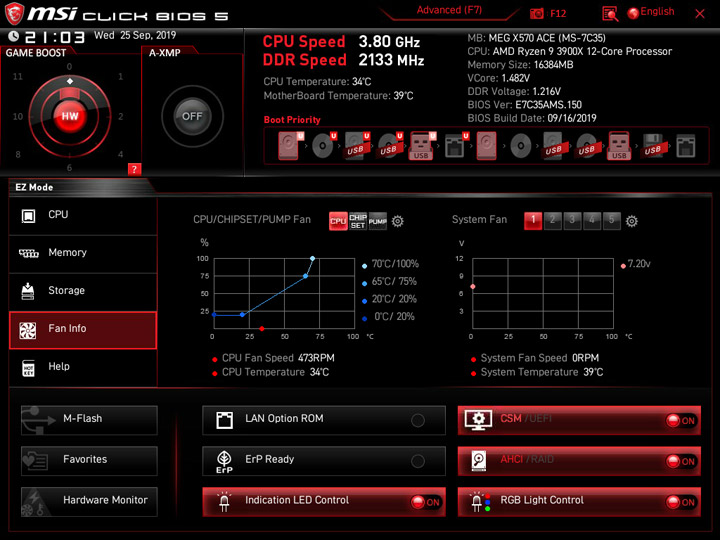Open the BIOS search icon
The image size is (720, 540).
[x=610, y=14]
